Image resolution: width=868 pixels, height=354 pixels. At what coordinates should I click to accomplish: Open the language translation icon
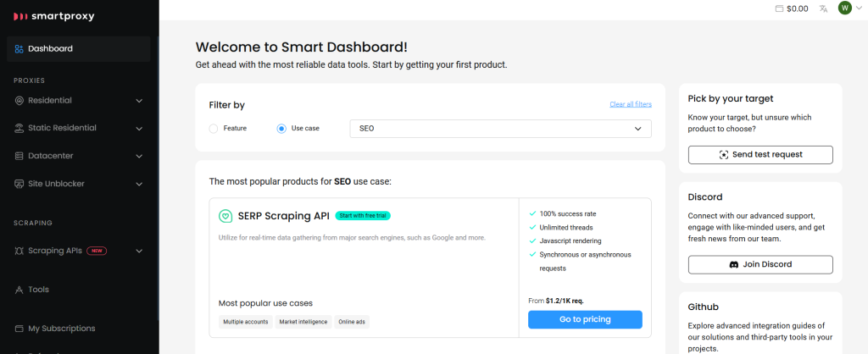tap(823, 8)
